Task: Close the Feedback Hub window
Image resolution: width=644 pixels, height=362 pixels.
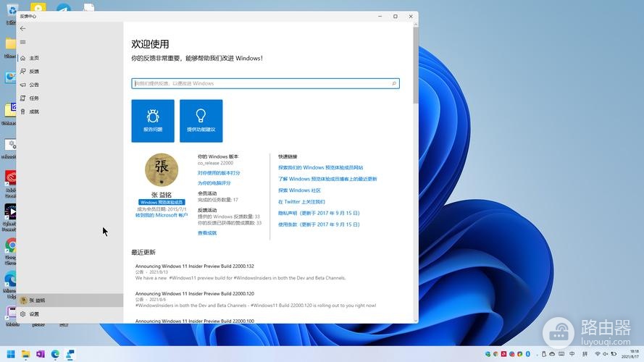Action: point(411,17)
